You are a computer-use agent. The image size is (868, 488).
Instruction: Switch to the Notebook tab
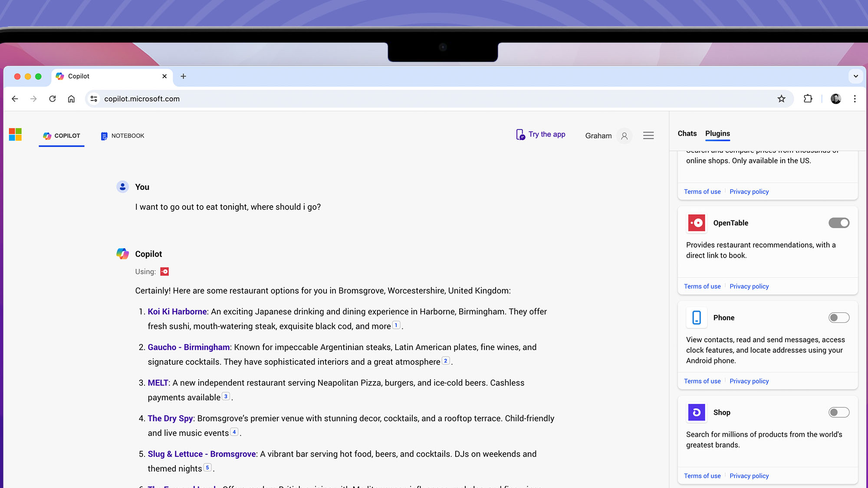pyautogui.click(x=122, y=136)
